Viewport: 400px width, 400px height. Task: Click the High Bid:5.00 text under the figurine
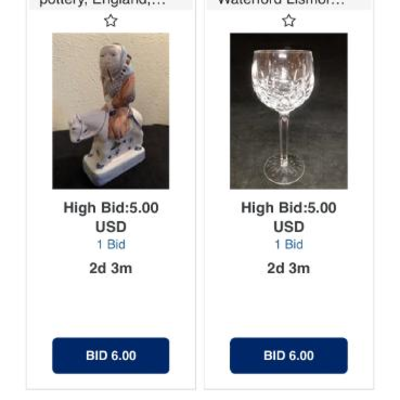click(111, 208)
